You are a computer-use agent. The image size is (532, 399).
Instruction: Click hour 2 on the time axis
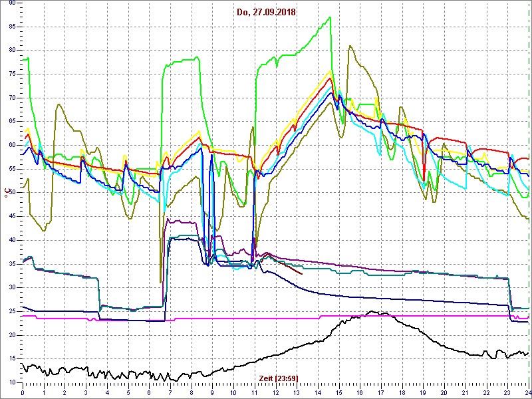[x=65, y=392]
